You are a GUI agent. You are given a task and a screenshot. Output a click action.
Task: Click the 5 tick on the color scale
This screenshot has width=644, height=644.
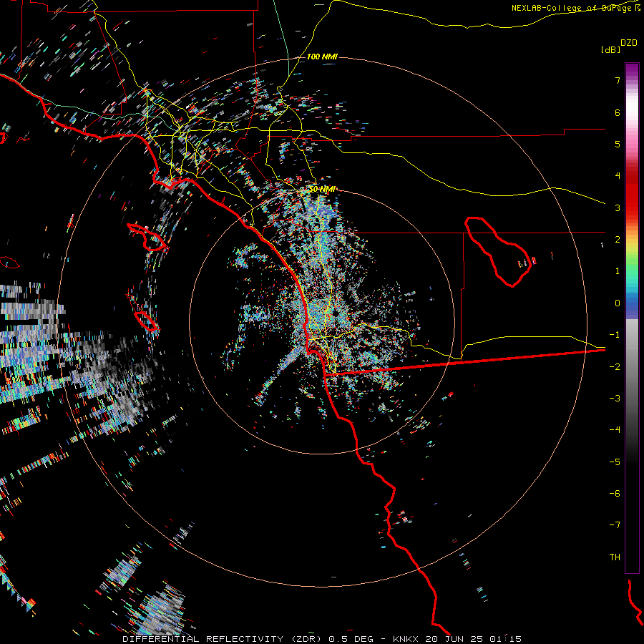coord(618,144)
